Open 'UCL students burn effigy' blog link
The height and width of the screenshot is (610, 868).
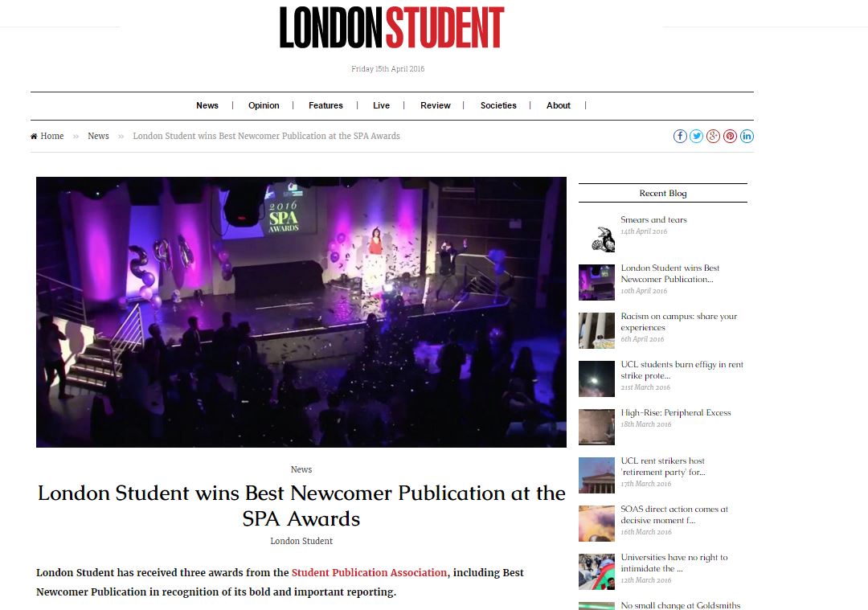[x=682, y=370]
